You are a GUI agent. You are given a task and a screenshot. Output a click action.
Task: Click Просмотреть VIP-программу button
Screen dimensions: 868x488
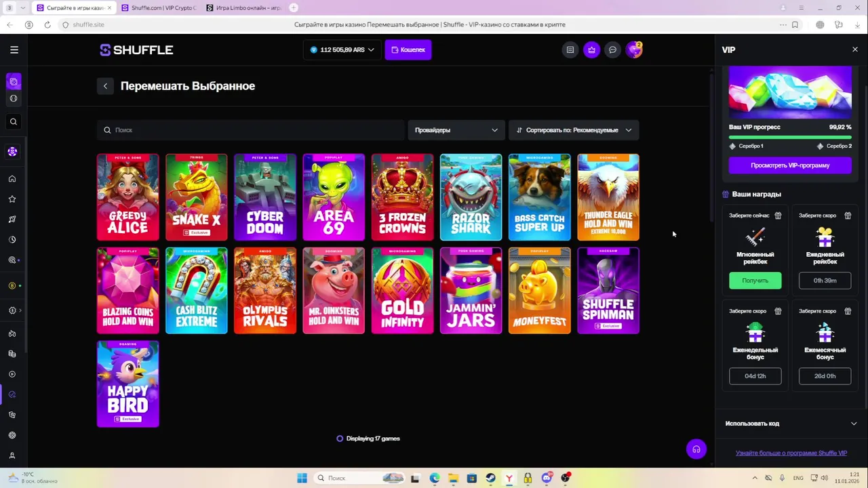(x=790, y=165)
